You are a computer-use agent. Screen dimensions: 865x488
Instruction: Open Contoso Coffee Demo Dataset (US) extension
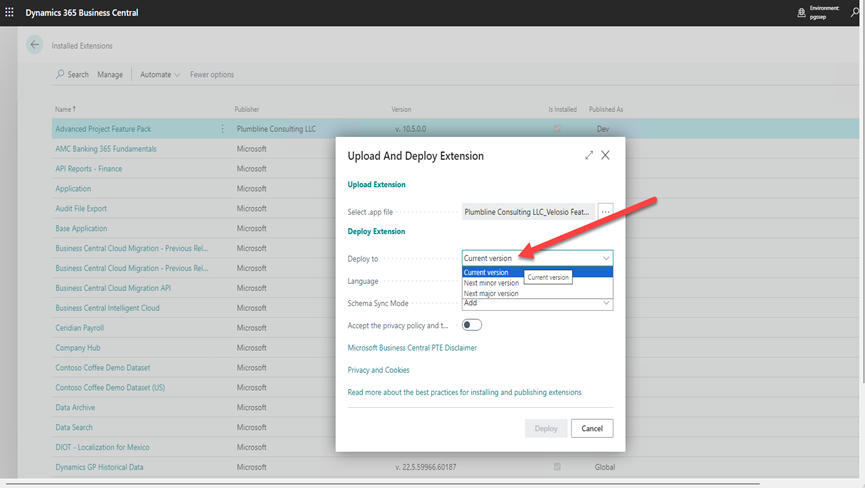(110, 388)
